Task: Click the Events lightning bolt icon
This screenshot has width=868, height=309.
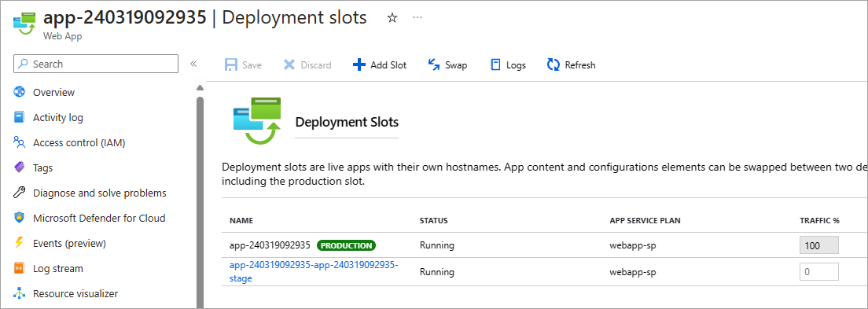Action: click(x=20, y=243)
